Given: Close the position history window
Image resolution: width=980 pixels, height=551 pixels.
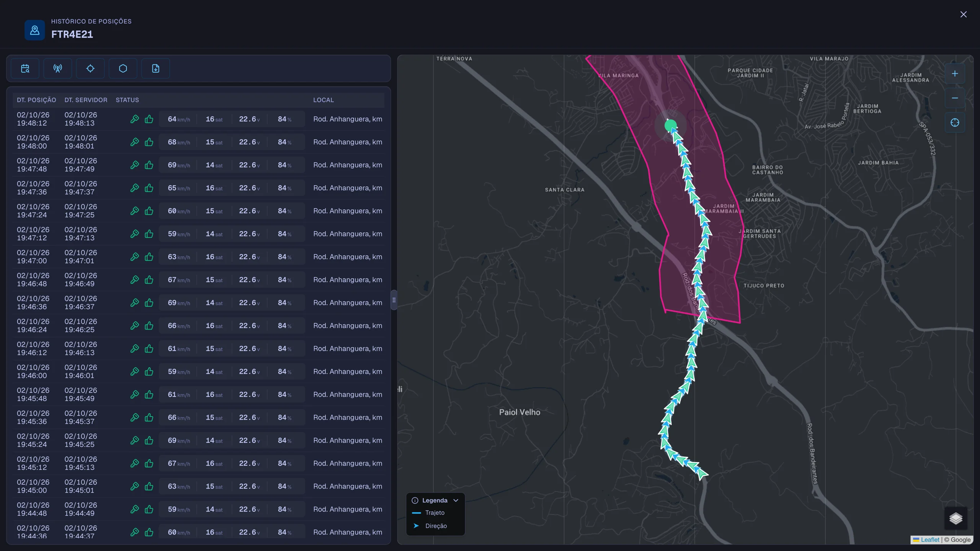Looking at the screenshot, I should (963, 15).
